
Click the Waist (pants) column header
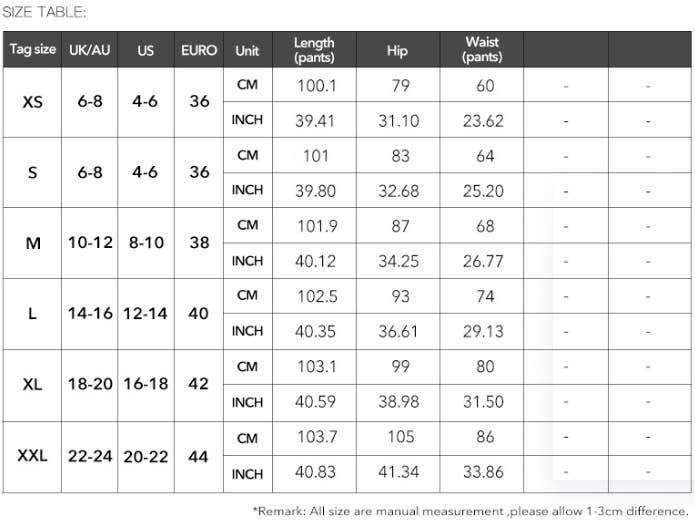(482, 50)
